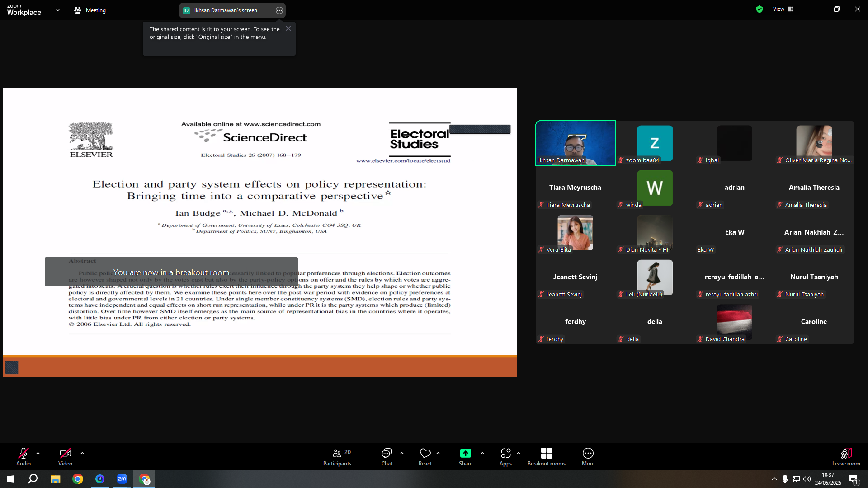This screenshot has height=488, width=868.
Task: Click the author line 'Ian Budge, Michael D. McDonald'
Action: [x=259, y=212]
